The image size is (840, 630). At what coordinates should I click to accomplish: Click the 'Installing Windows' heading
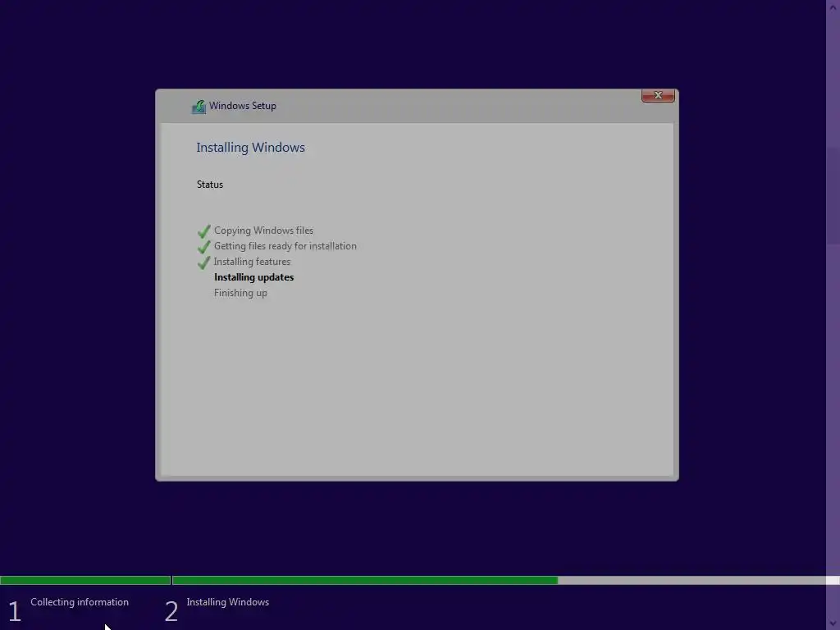(x=250, y=148)
